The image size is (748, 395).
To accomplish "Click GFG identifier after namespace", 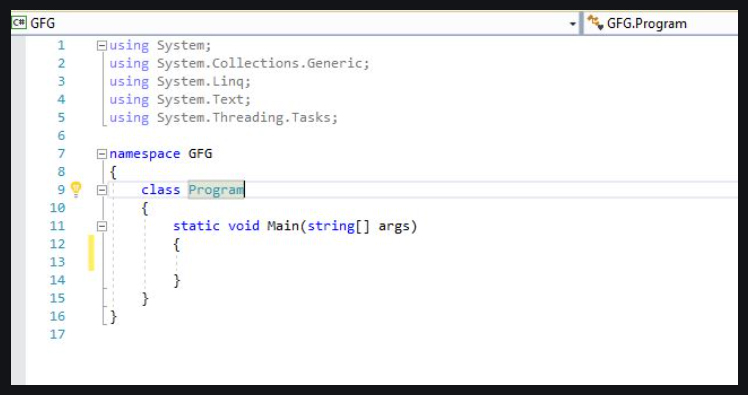I will click(x=200, y=154).
